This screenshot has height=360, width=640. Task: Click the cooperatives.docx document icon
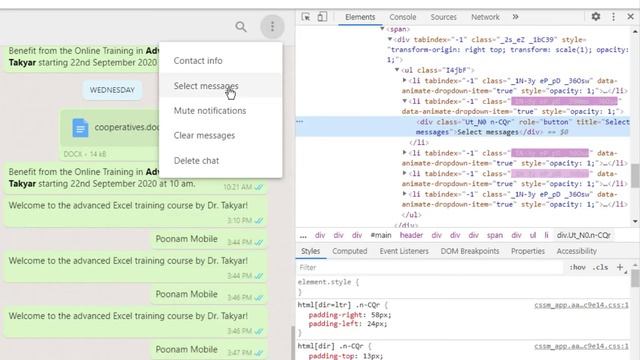(x=80, y=128)
